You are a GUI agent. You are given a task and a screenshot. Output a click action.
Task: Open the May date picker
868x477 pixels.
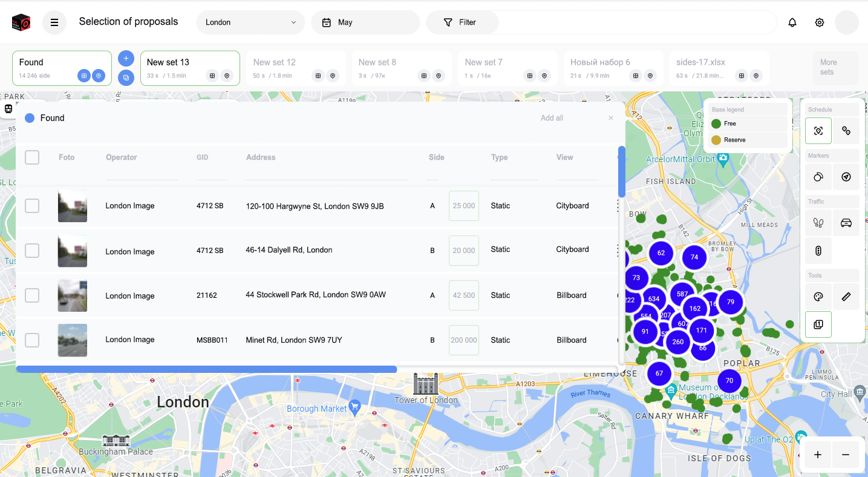(365, 22)
